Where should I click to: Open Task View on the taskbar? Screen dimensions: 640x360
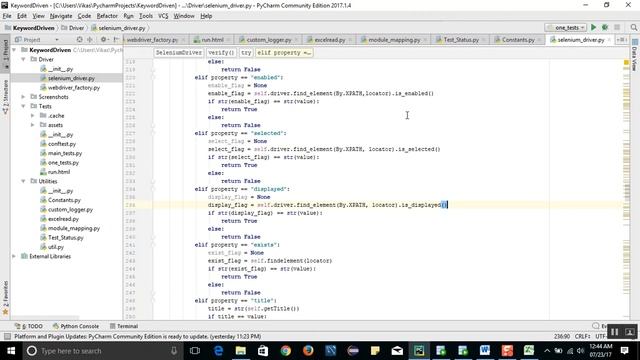pyautogui.click(x=195, y=351)
